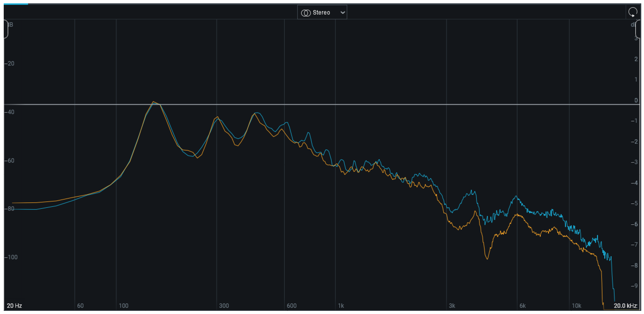644x314 pixels.
Task: Click the -100 label on left scale
Action: click(11, 257)
